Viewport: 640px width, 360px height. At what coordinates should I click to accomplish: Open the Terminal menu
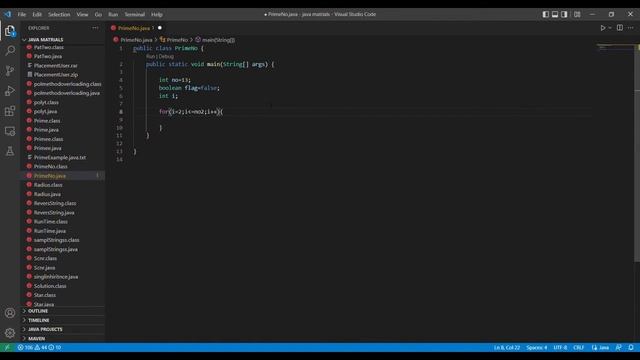135,14
